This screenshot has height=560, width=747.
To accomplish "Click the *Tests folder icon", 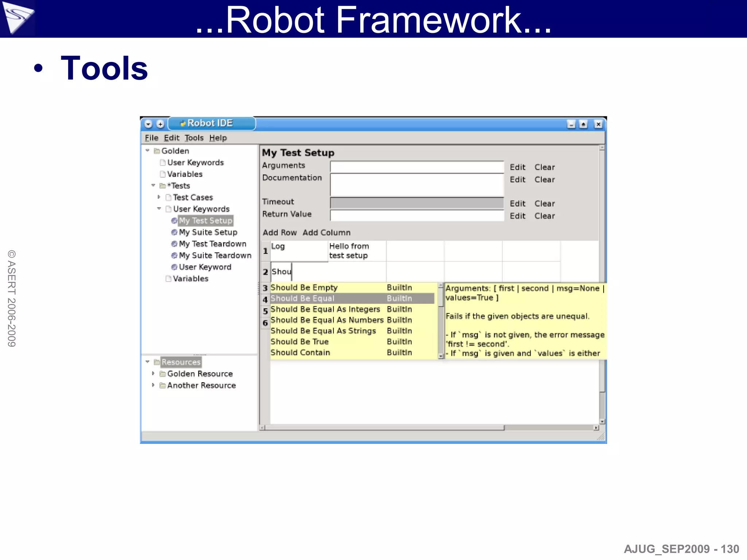I will (163, 186).
